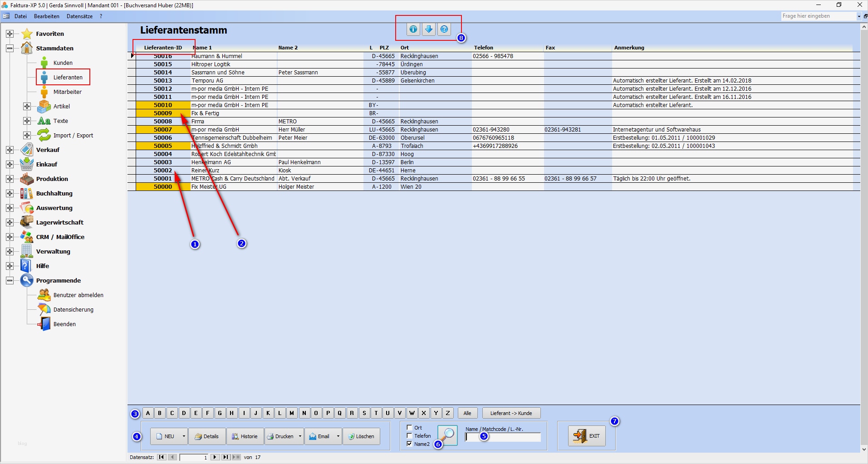
Task: Click the blue down-arrow toolbar icon
Action: pyautogui.click(x=428, y=29)
